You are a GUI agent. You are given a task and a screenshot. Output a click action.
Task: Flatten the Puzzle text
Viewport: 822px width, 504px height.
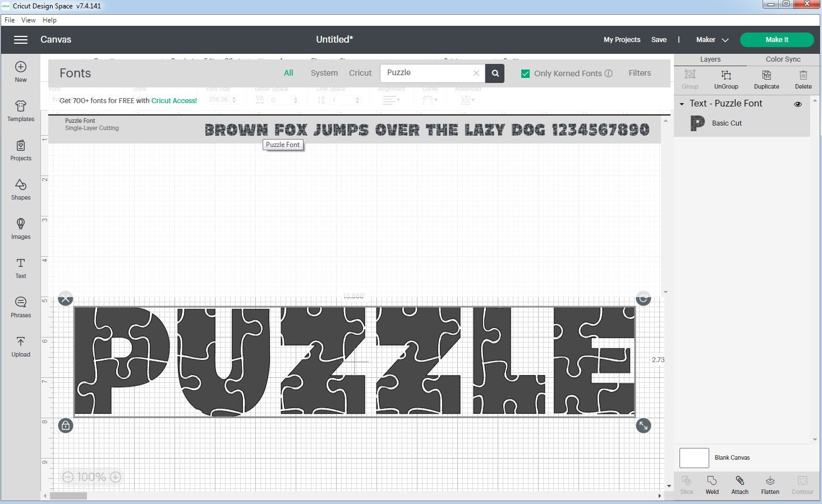[769, 484]
